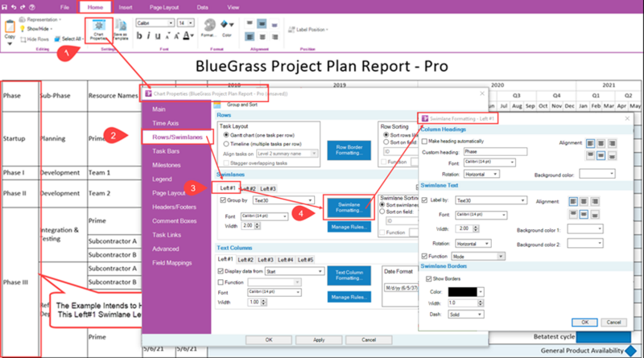This screenshot has width=644, height=358.
Task: Switch to Insert ribbon tab
Action: 126,7
